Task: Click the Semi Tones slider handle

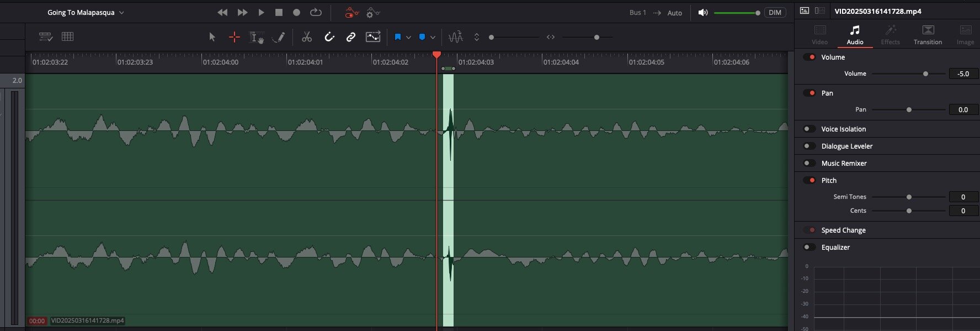Action: pyautogui.click(x=909, y=197)
